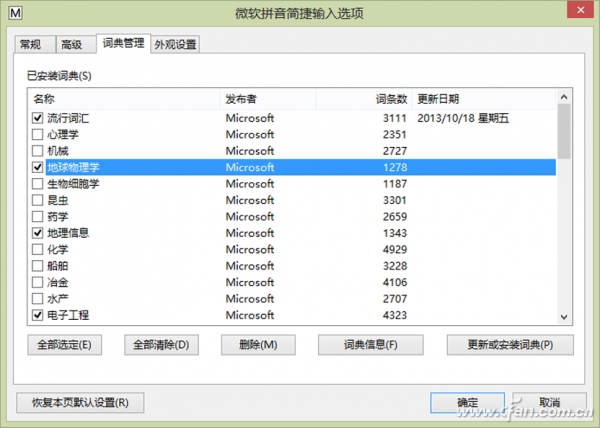The image size is (600, 428).
Task: Click the 全部选定(E) button
Action: (x=65, y=345)
